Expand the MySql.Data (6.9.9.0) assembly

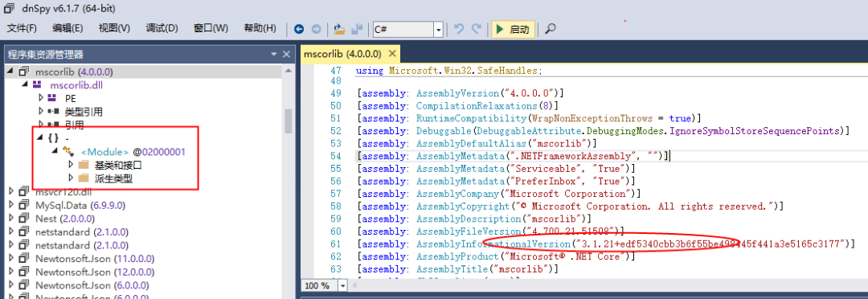[11, 205]
